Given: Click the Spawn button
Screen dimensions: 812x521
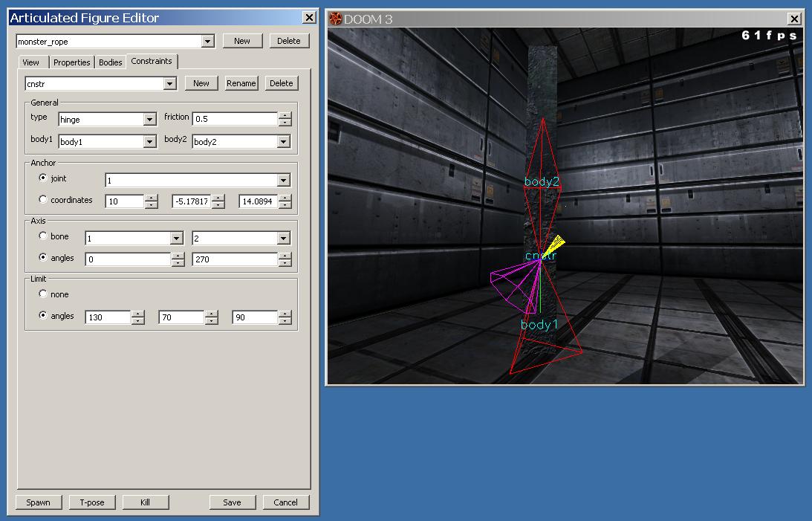Looking at the screenshot, I should [39, 502].
